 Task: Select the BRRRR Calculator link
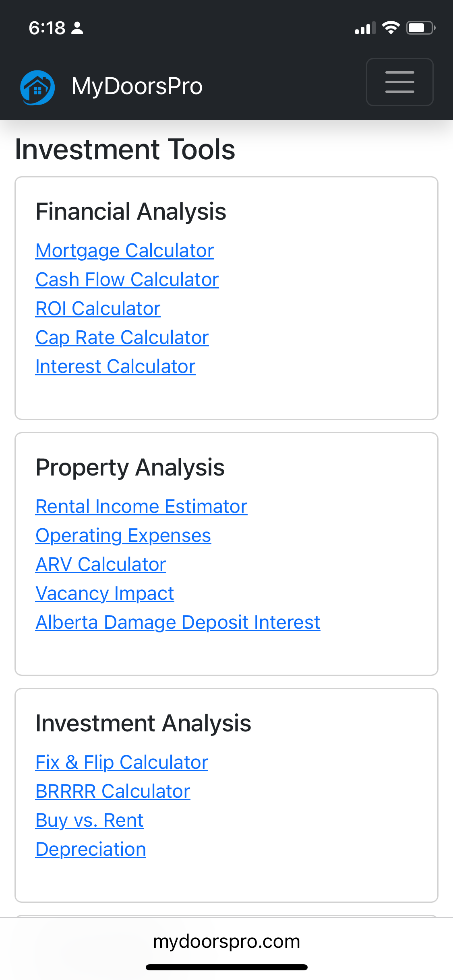(x=113, y=791)
